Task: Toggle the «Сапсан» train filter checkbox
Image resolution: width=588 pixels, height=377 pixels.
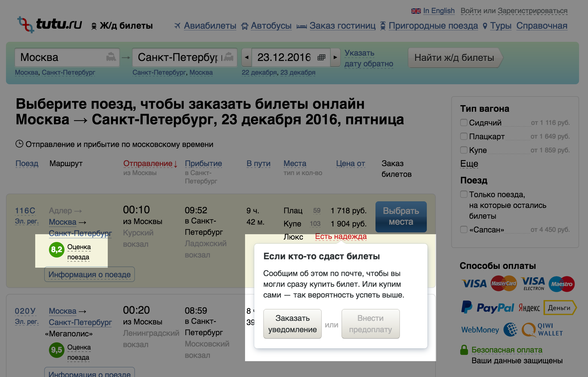Action: pyautogui.click(x=464, y=229)
